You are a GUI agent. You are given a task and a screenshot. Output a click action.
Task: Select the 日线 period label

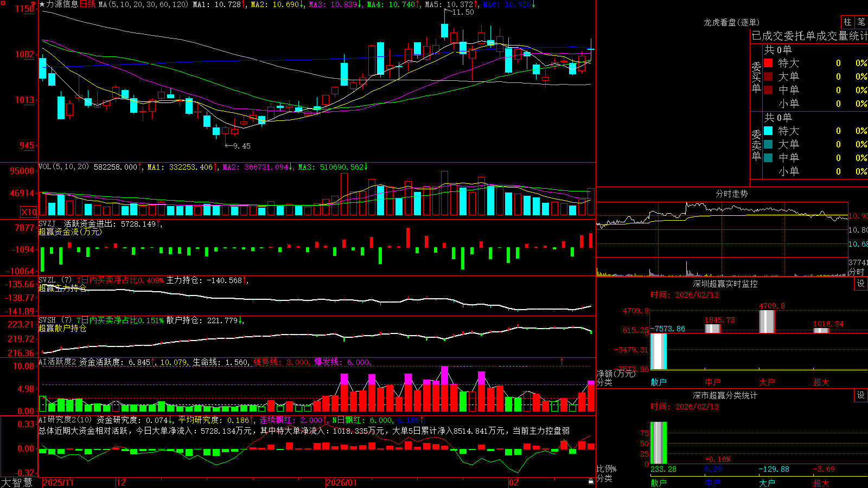click(87, 4)
